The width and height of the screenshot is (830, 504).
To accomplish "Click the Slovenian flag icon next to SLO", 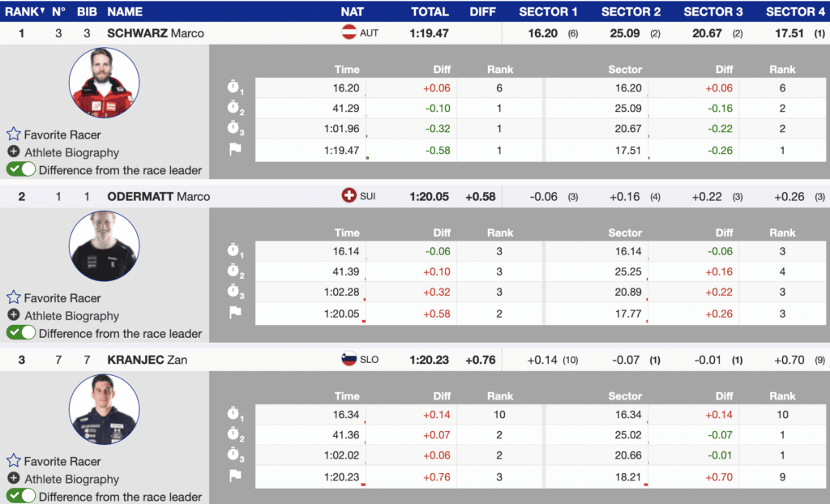I will (x=349, y=360).
